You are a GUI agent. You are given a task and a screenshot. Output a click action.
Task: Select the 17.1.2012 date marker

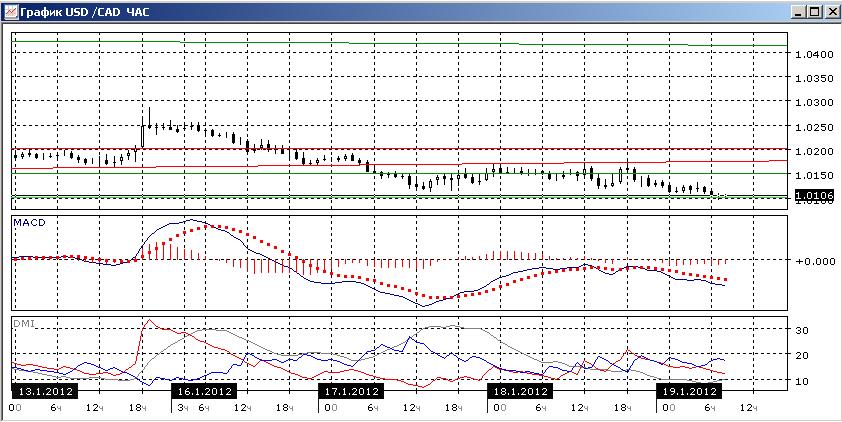coord(351,390)
